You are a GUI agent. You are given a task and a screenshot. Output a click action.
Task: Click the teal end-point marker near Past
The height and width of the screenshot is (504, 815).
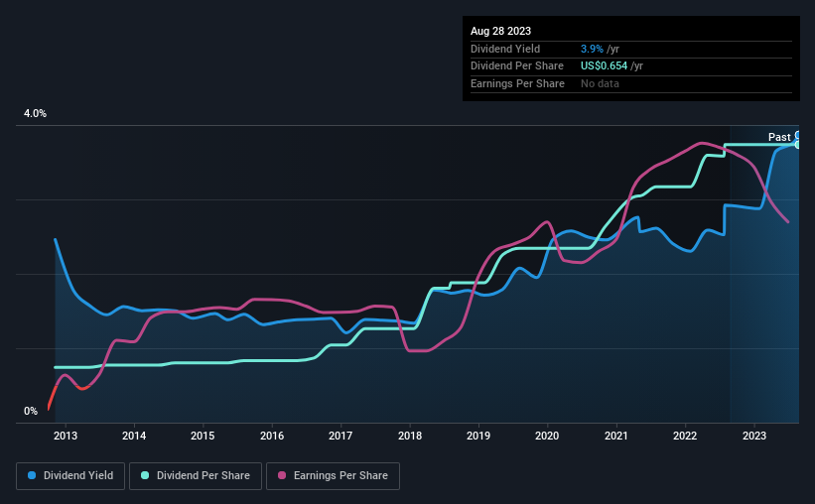[797, 145]
